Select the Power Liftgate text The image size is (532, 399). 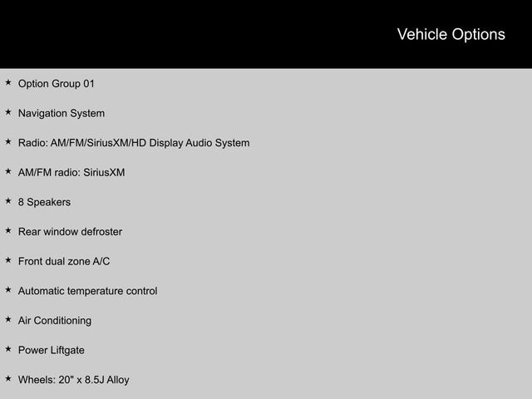tap(52, 350)
